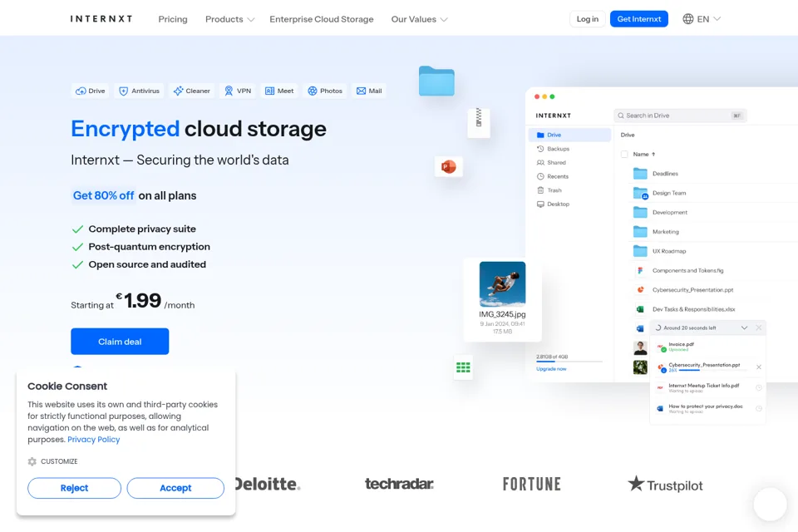The width and height of the screenshot is (798, 532).
Task: Cancel Cybersecurity_Presentation.ppt upload
Action: click(759, 367)
